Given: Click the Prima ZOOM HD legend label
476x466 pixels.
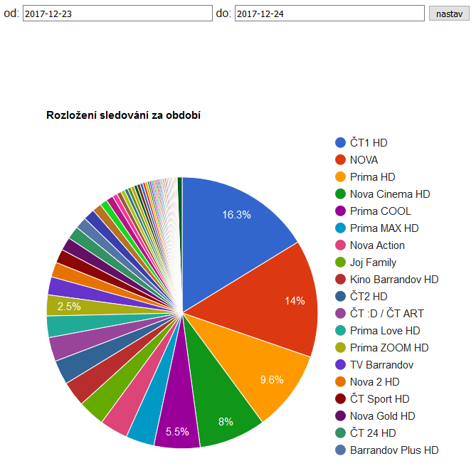Looking at the screenshot, I should pyautogui.click(x=389, y=348).
